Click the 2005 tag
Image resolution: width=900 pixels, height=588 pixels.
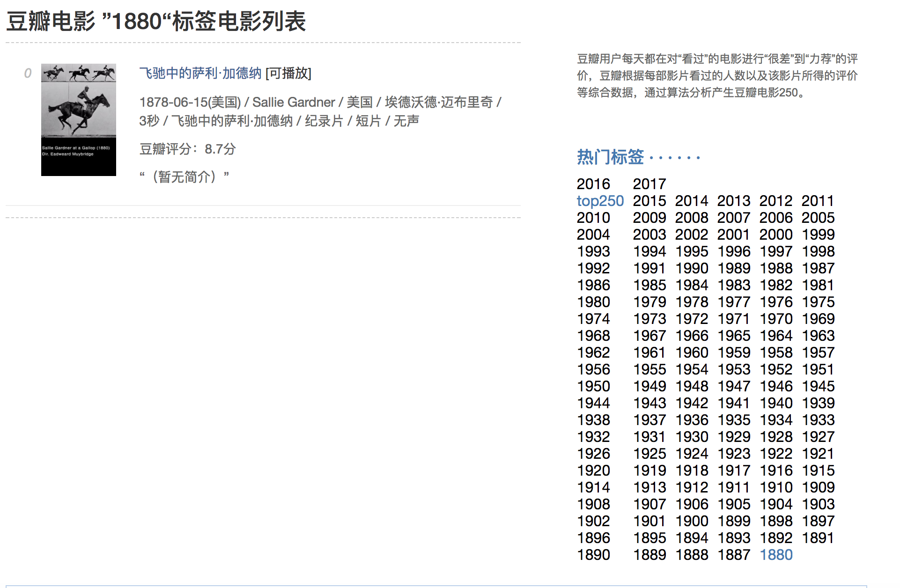click(x=818, y=217)
